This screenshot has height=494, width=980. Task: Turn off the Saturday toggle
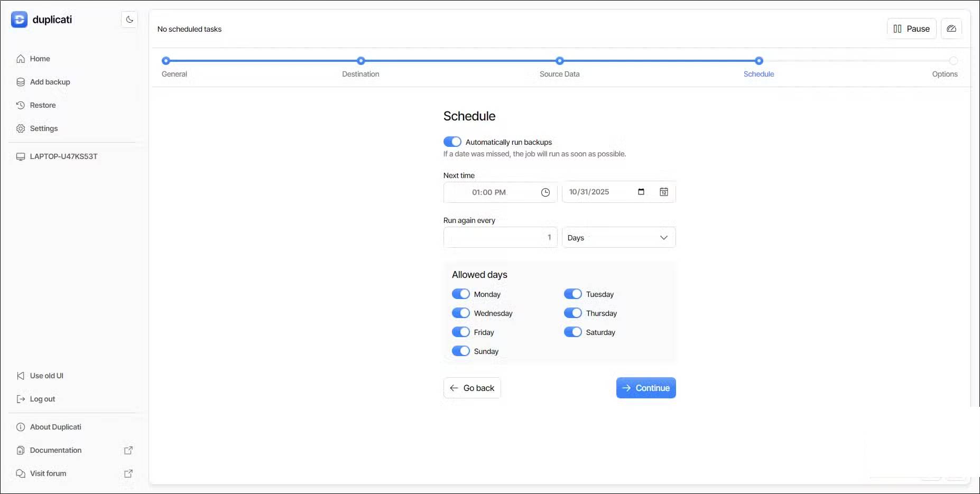coord(573,332)
